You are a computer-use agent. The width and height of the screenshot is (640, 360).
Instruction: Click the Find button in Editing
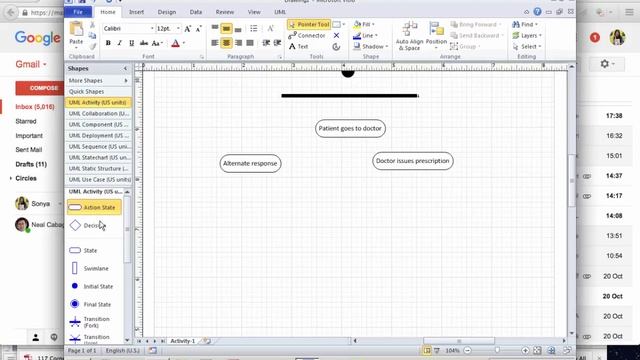click(x=525, y=24)
